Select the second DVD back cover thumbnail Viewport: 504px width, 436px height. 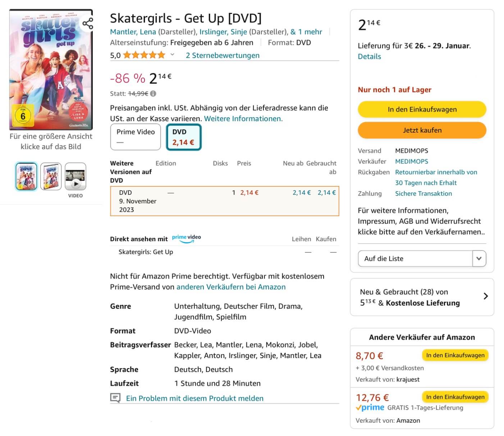[51, 176]
